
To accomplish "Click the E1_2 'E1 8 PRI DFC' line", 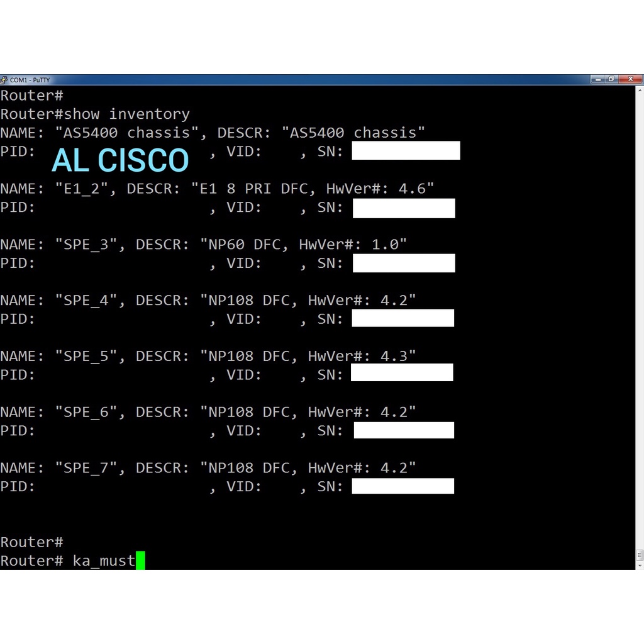I will pos(217,189).
